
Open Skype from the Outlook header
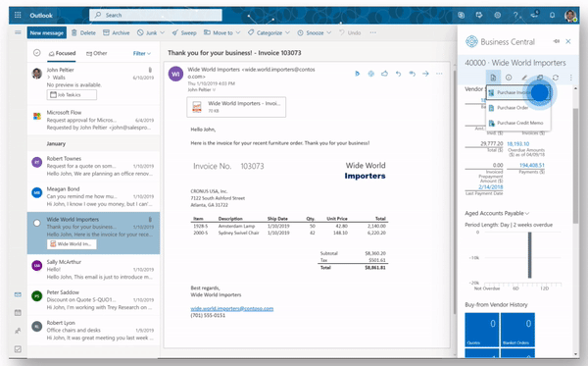462,15
